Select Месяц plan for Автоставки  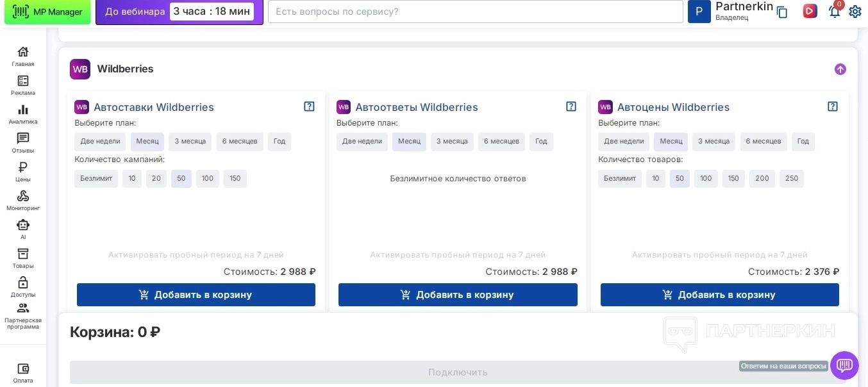click(147, 142)
